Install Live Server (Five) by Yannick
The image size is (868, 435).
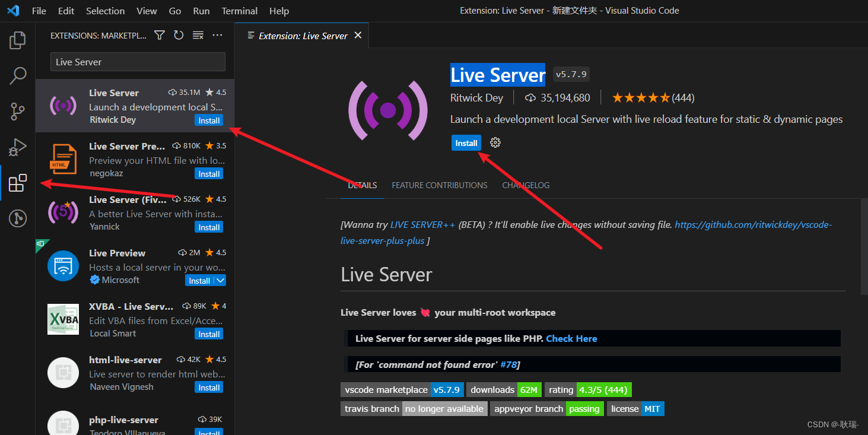[x=209, y=227]
